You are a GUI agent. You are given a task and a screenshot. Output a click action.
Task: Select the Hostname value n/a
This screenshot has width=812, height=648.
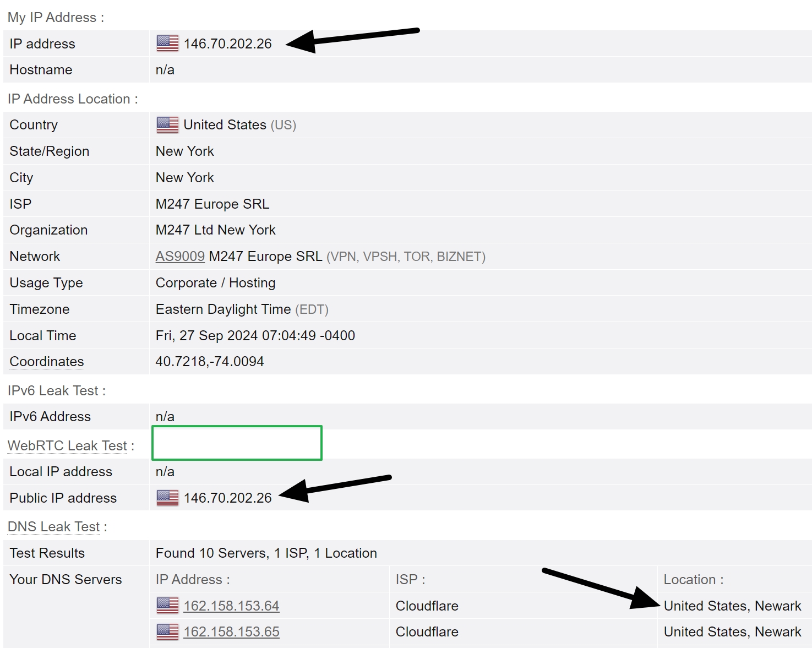[x=165, y=69]
